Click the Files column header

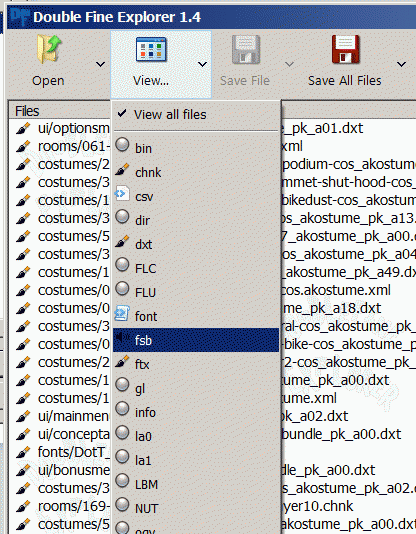click(x=27, y=111)
